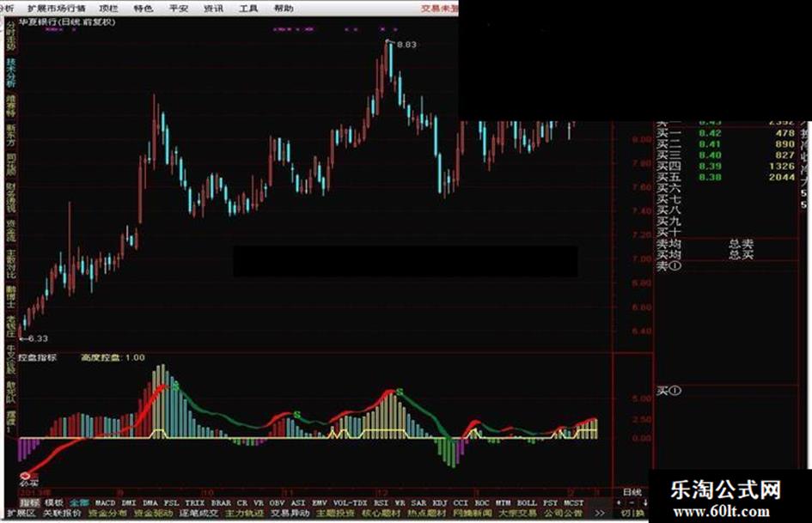The height and width of the screenshot is (523, 812).
Task: Switch indicator to RSI
Action: point(382,502)
